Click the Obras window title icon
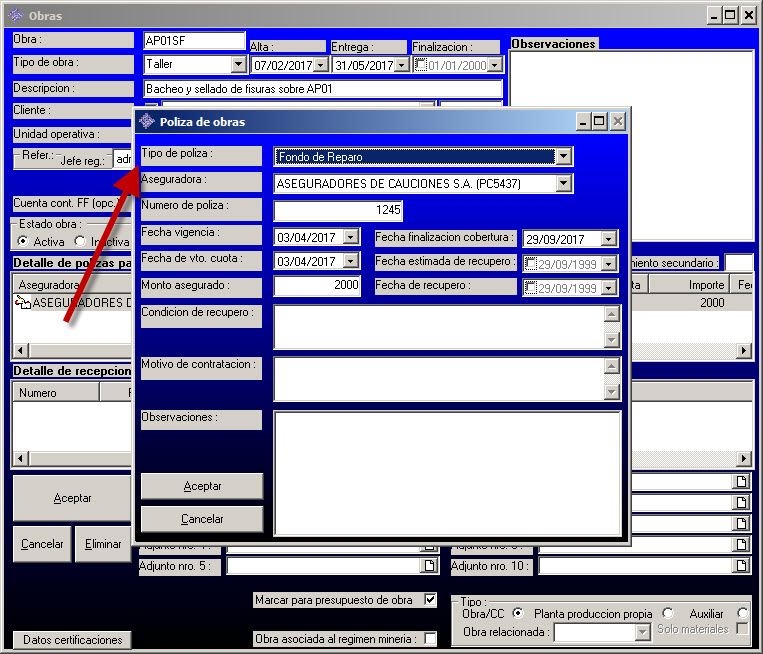Screen dimensions: 763x654 click(15, 16)
